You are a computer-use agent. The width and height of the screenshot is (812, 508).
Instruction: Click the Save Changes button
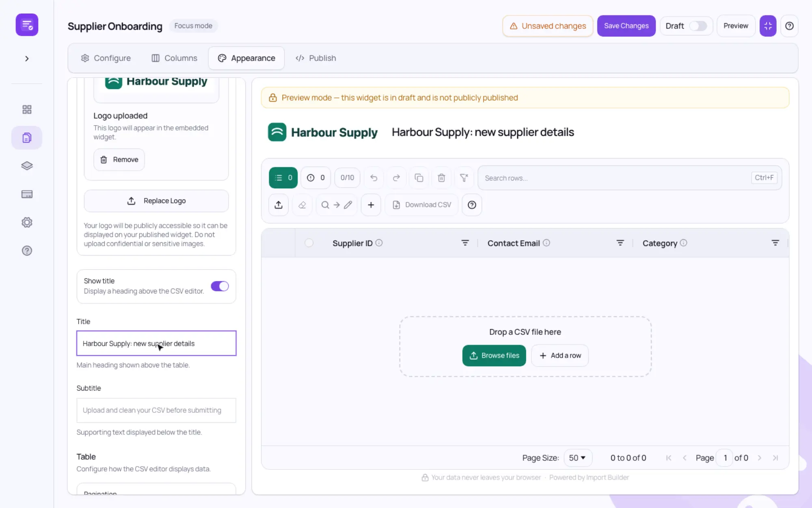[x=626, y=26]
